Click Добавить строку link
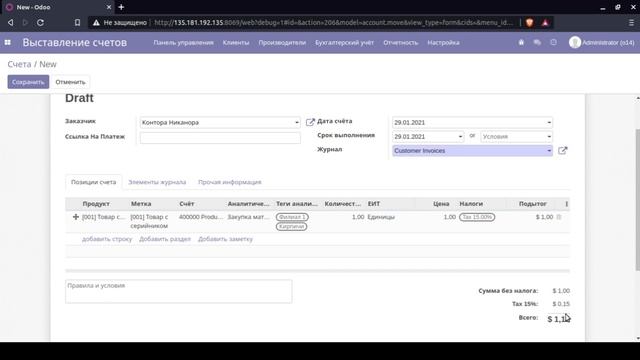Screen dimensions: 640x360 (107, 239)
